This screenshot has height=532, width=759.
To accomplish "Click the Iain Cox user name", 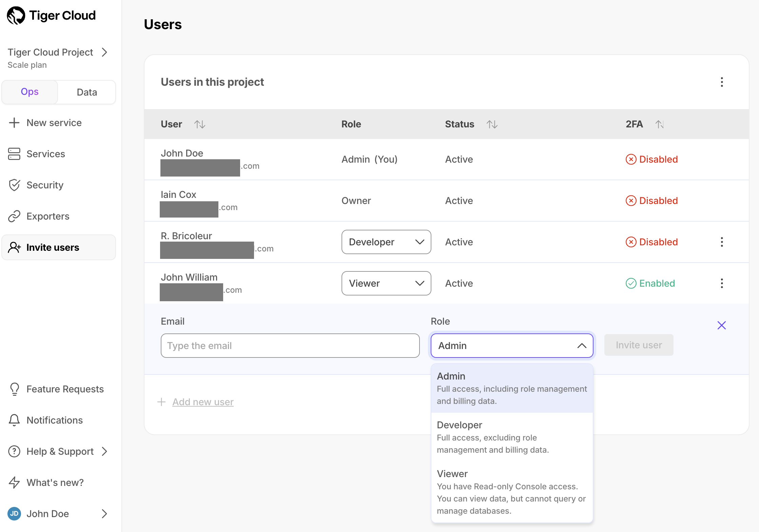I will [178, 195].
